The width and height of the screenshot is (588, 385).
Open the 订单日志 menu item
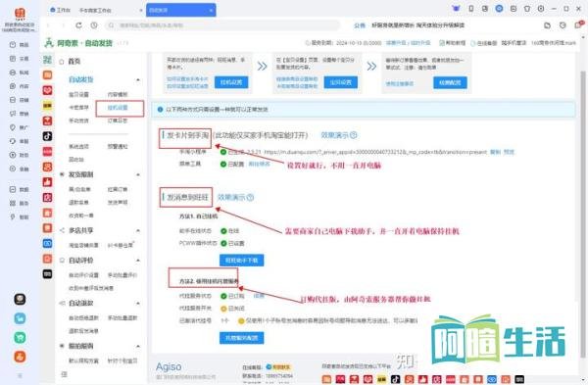(118, 120)
